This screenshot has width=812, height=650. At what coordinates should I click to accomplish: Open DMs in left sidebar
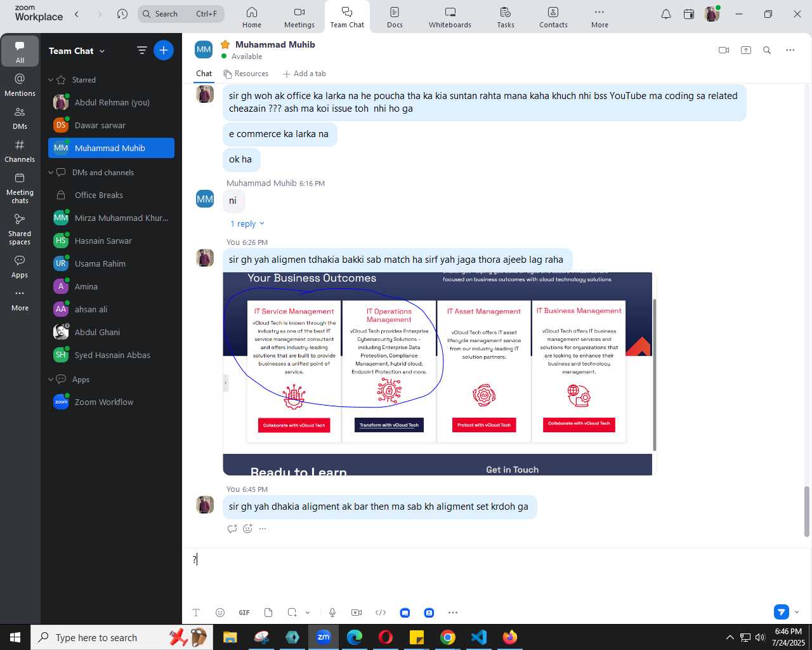(x=20, y=118)
